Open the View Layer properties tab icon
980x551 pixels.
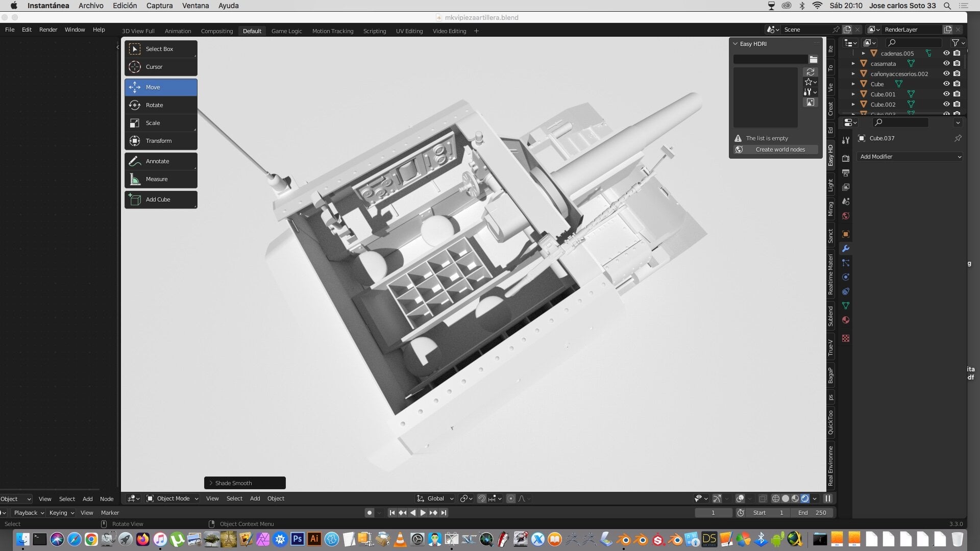[x=846, y=187]
